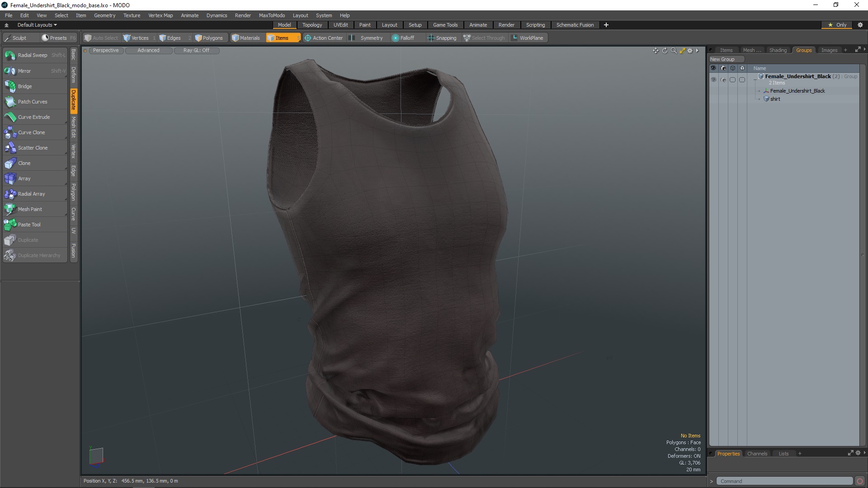Select the Curve Clone tool
The width and height of the screenshot is (868, 488).
click(x=35, y=132)
